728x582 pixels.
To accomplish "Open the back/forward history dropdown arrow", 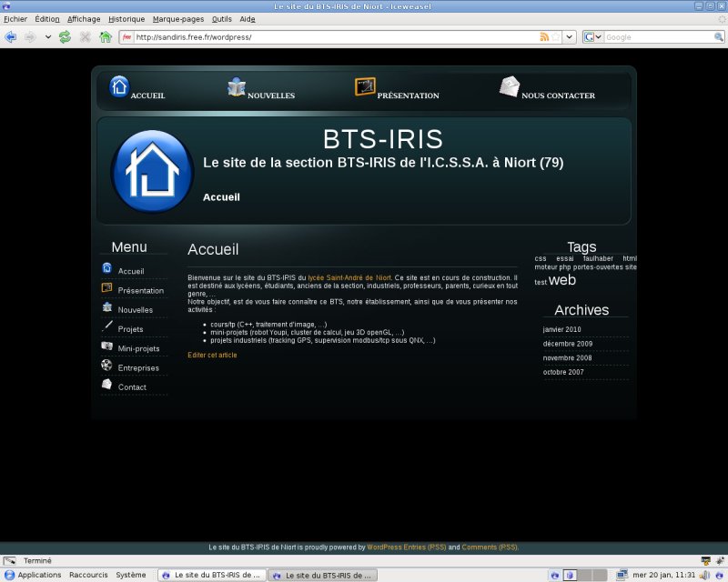I will coord(48,37).
